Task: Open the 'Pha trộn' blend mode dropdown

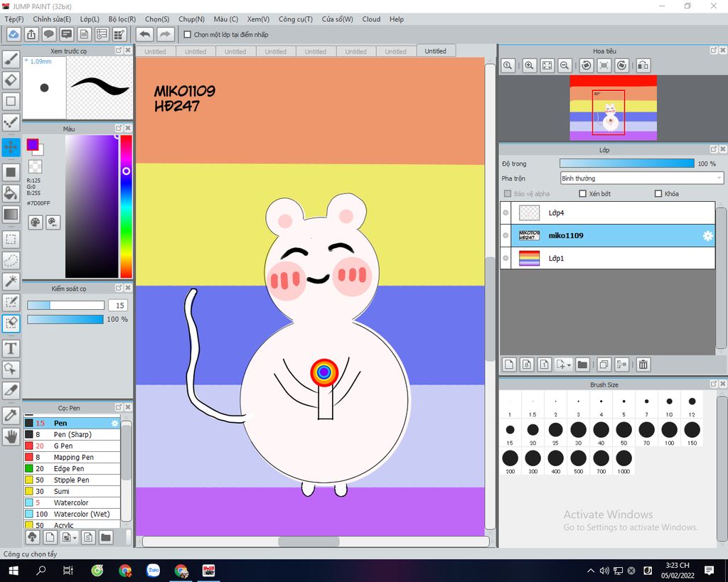Action: tap(642, 178)
